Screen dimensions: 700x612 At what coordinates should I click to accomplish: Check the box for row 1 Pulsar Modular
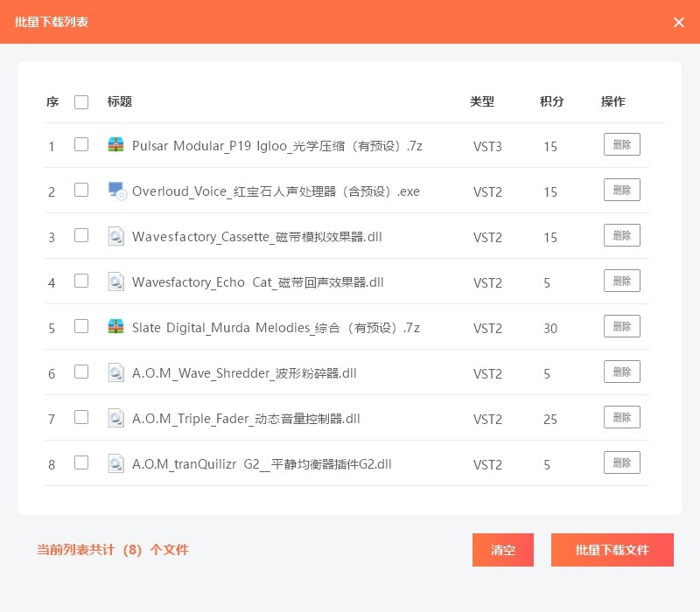coord(81,145)
